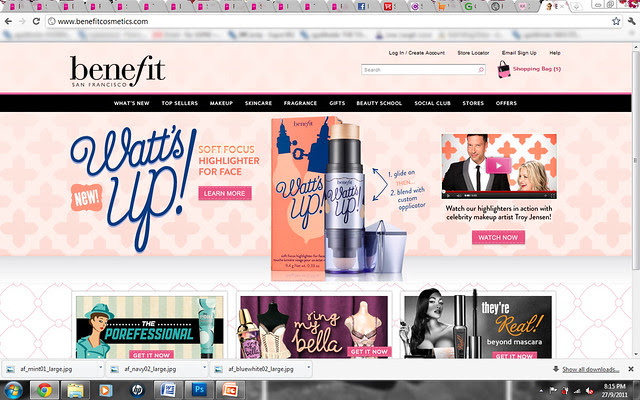
Task: Open the Stores menu
Action: (473, 103)
